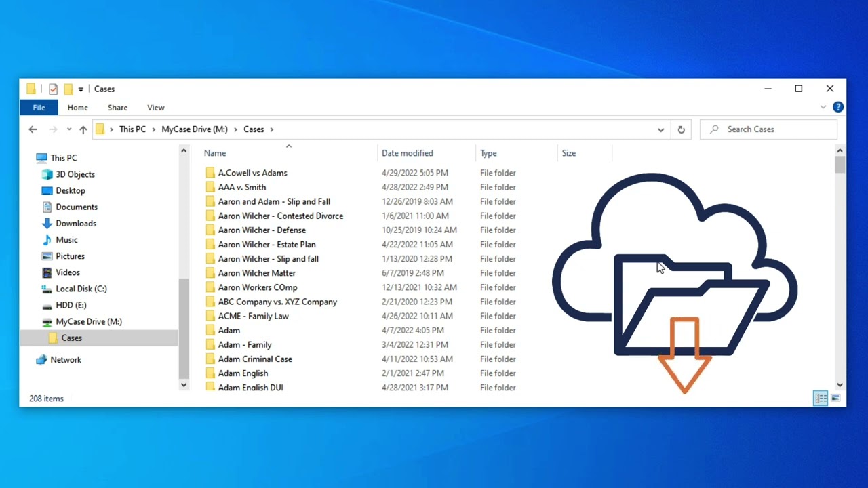Open Music in the sidebar
868x488 pixels.
coord(66,239)
